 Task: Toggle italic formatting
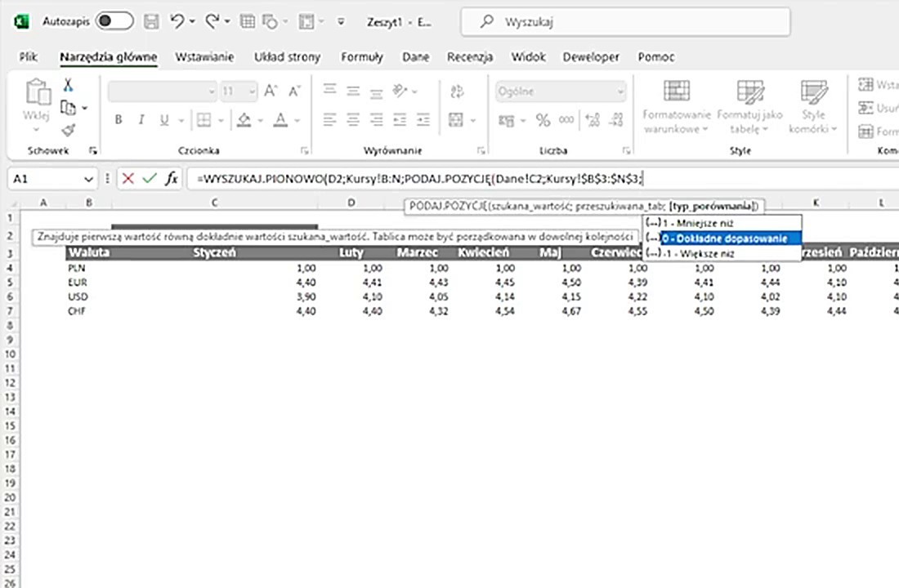tap(141, 120)
